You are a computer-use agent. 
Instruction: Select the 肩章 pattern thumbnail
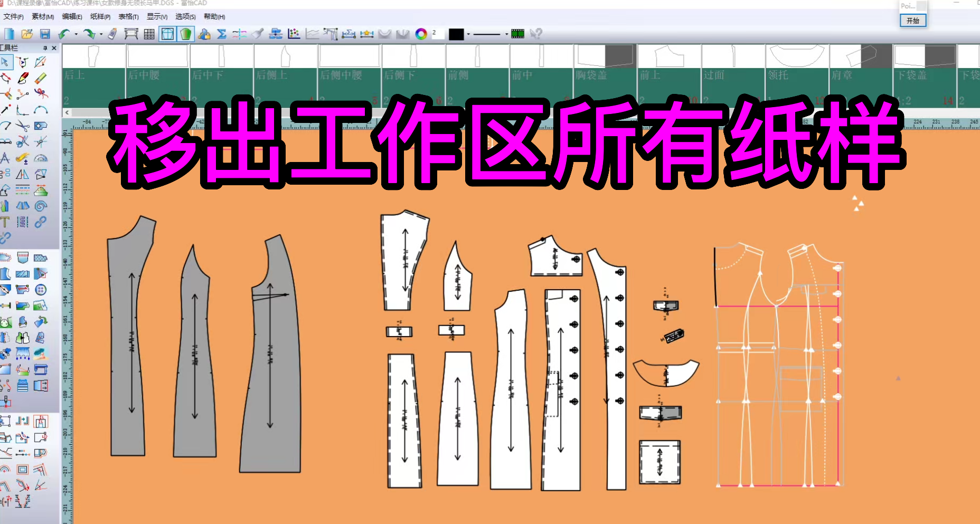point(861,75)
